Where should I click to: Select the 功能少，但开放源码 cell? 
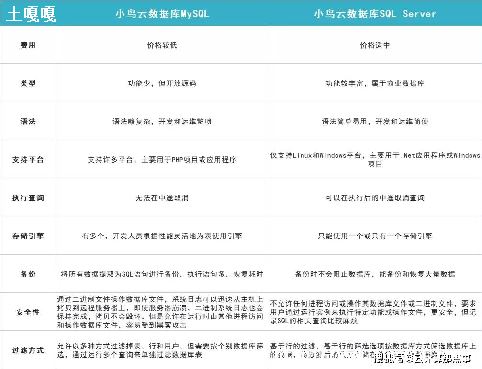(x=162, y=83)
